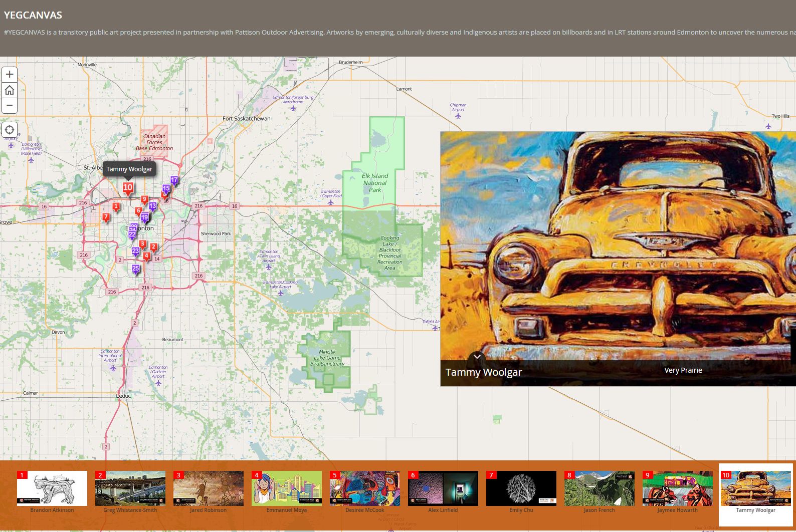
Task: Click the YEGCANVAS title heading
Action: [x=33, y=15]
